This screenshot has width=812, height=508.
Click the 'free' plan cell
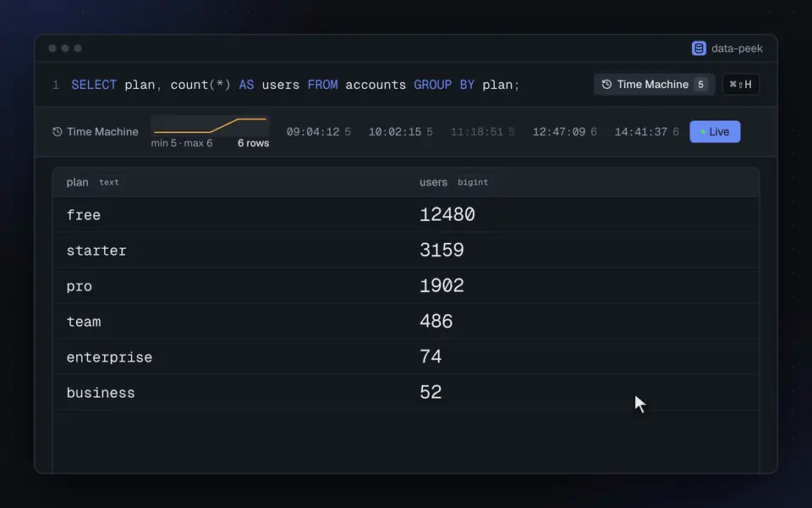click(x=84, y=214)
